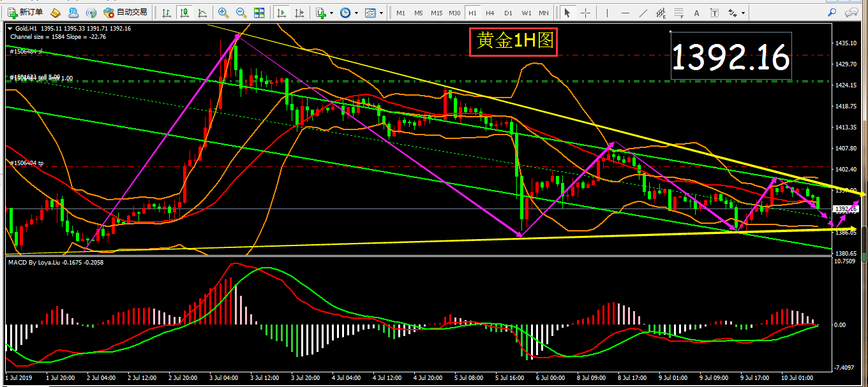Viewport: 868px width, 387px height.
Task: Select the M30 timeframe
Action: click(x=454, y=12)
